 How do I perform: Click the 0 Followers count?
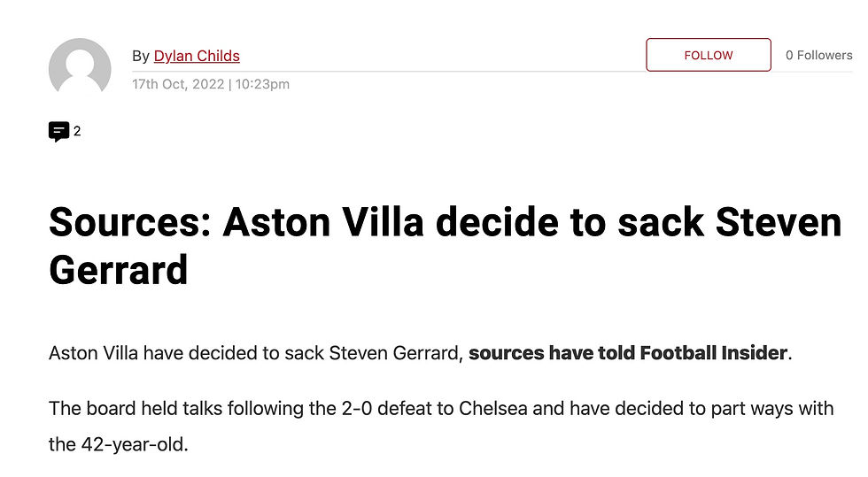click(818, 55)
